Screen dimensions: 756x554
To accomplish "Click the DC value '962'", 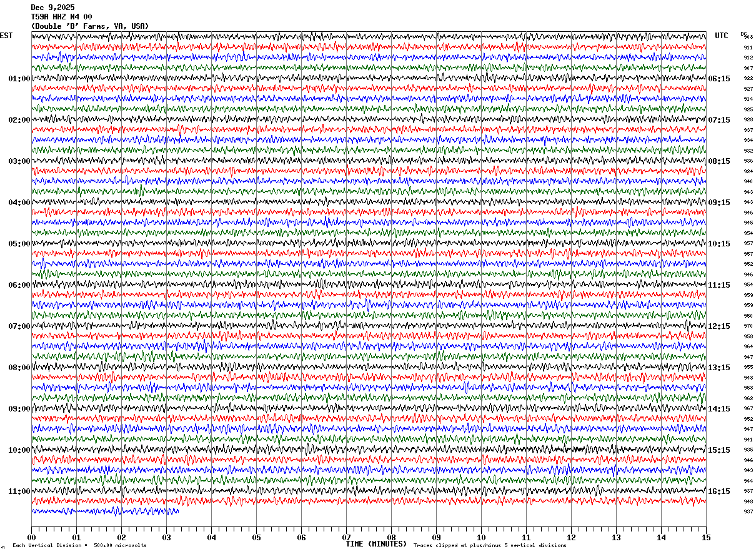I will tap(748, 398).
